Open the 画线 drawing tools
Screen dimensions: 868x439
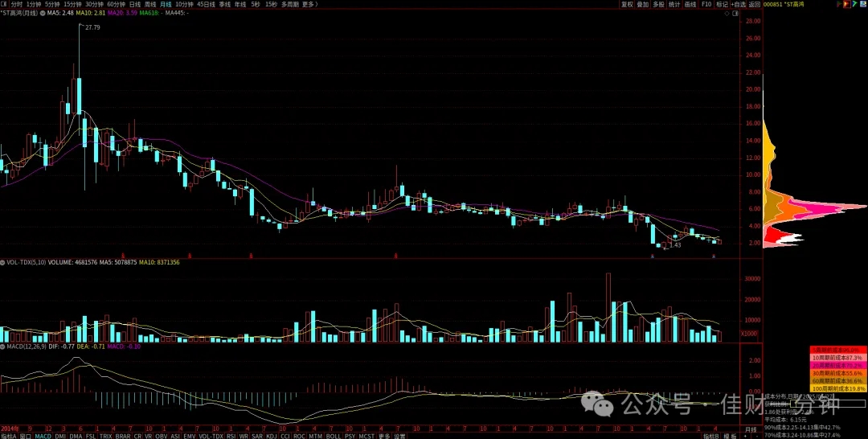coord(690,5)
